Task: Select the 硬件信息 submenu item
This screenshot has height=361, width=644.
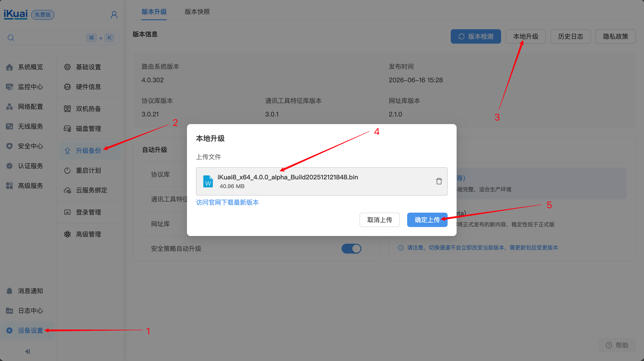Action: tap(90, 87)
